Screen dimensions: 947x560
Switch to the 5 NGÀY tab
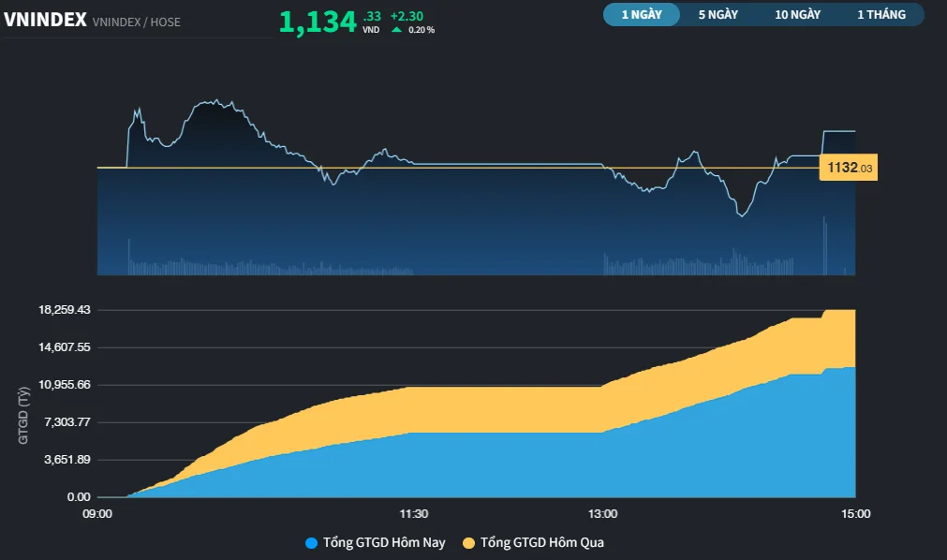(x=718, y=14)
